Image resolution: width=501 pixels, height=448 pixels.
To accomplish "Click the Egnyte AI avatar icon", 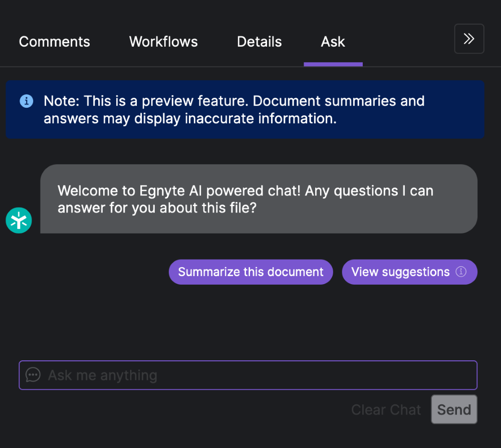I will [x=19, y=220].
